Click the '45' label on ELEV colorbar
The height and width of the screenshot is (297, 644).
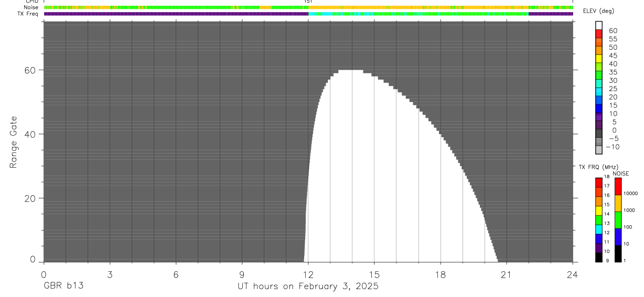pyautogui.click(x=613, y=56)
